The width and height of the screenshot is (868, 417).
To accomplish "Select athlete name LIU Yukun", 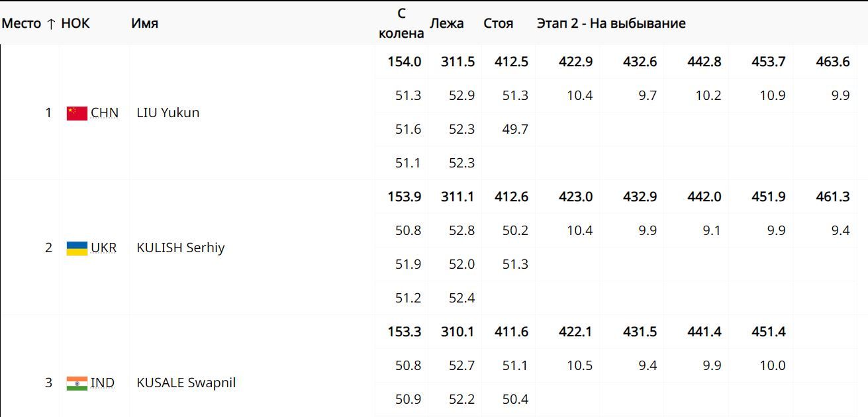I will point(168,113).
